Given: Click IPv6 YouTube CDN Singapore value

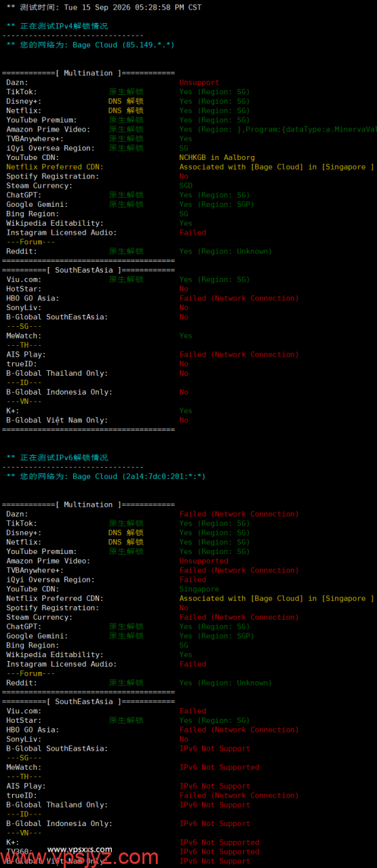Looking at the screenshot, I should tap(199, 589).
